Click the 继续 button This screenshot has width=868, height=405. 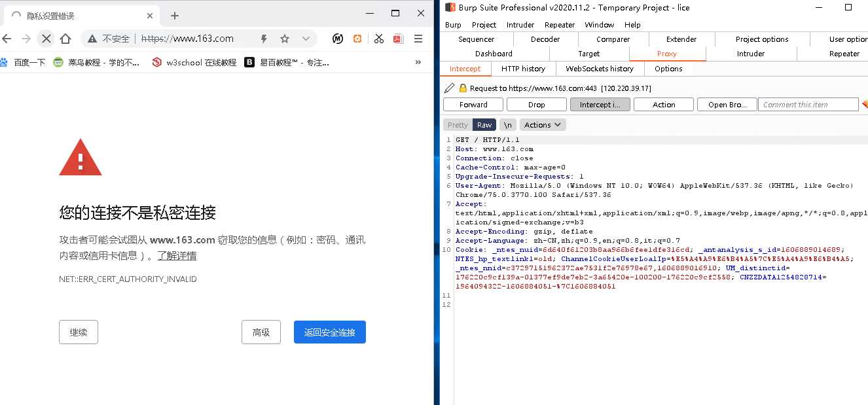point(79,332)
